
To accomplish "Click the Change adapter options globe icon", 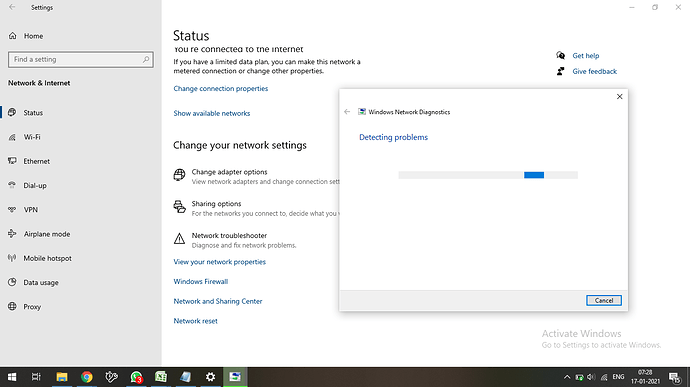I will [x=179, y=175].
